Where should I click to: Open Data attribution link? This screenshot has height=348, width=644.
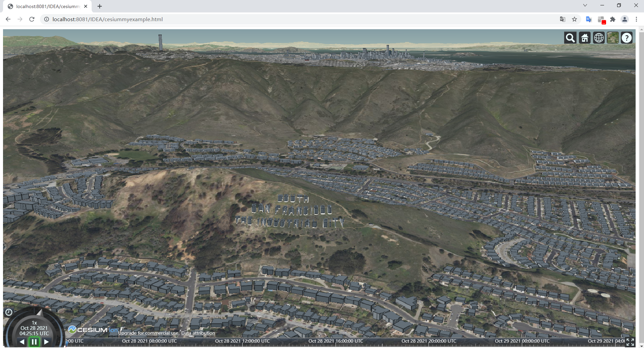click(198, 333)
